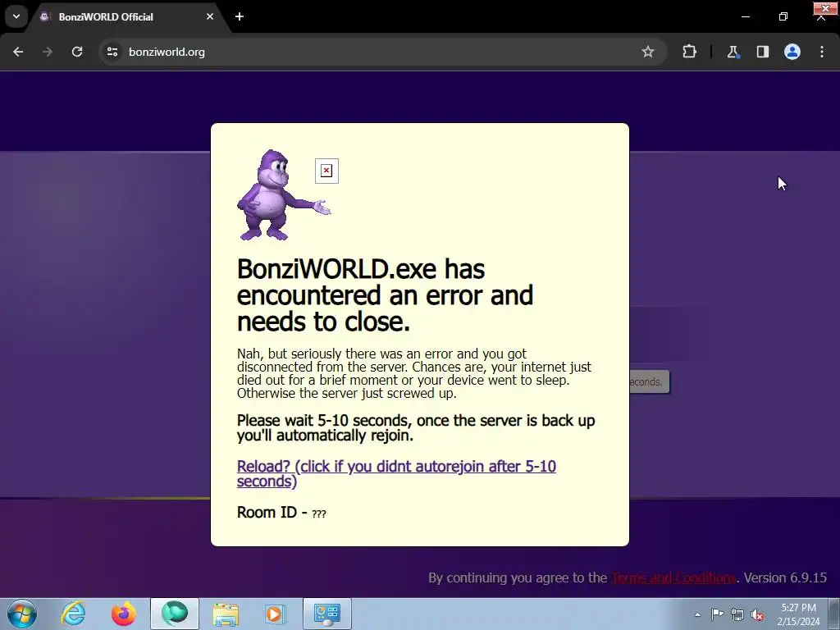Click the Reload autorejoin link
Viewport: 840px width, 630px height.
tap(396, 473)
